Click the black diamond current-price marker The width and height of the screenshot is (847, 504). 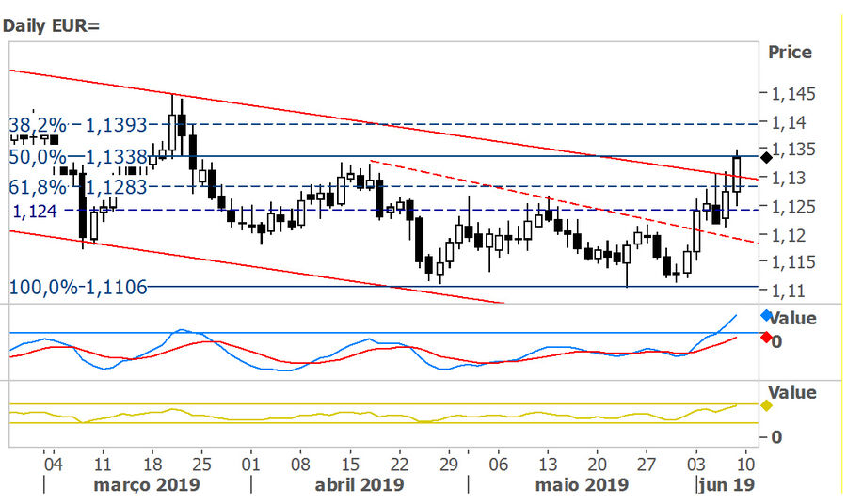(x=766, y=158)
